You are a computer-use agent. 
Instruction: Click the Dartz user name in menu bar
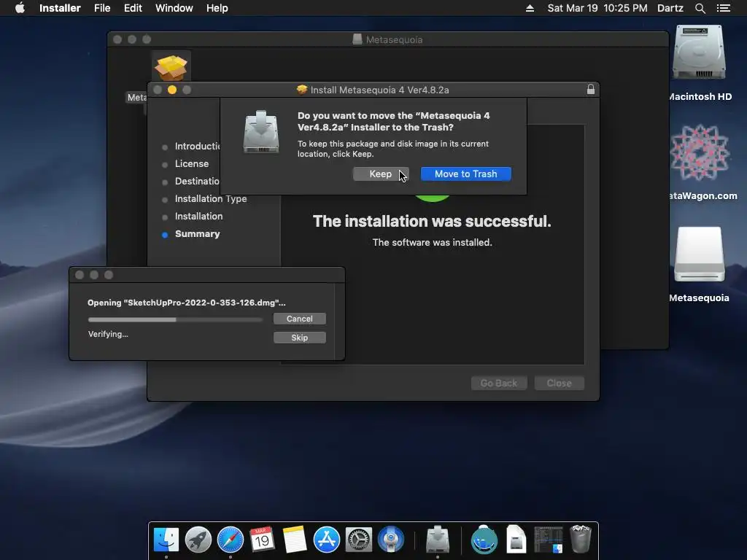(670, 8)
